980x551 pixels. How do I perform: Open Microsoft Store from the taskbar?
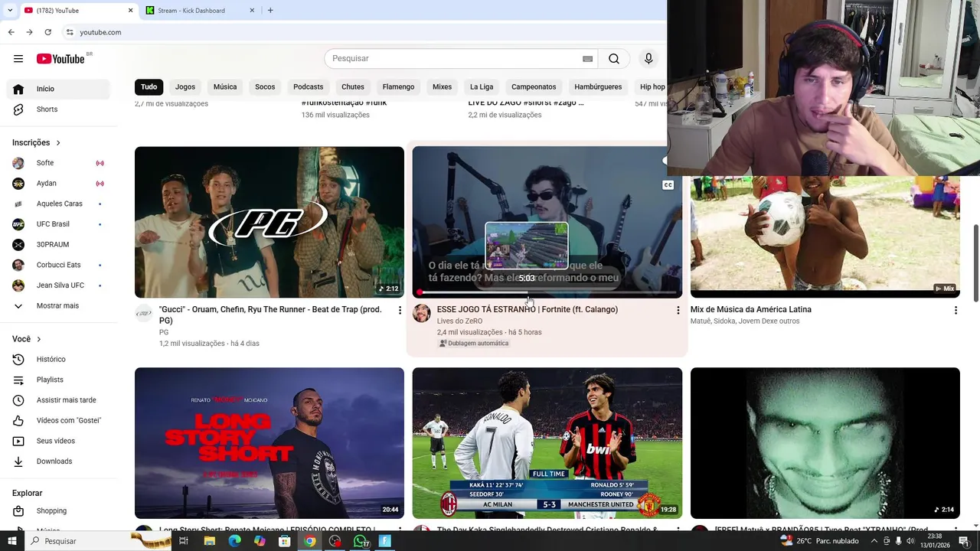(x=284, y=541)
